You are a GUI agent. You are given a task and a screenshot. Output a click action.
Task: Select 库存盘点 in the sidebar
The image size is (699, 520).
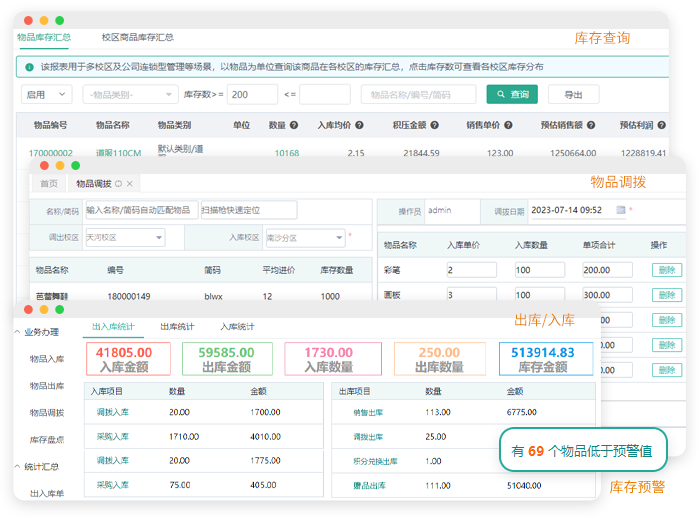[47, 440]
